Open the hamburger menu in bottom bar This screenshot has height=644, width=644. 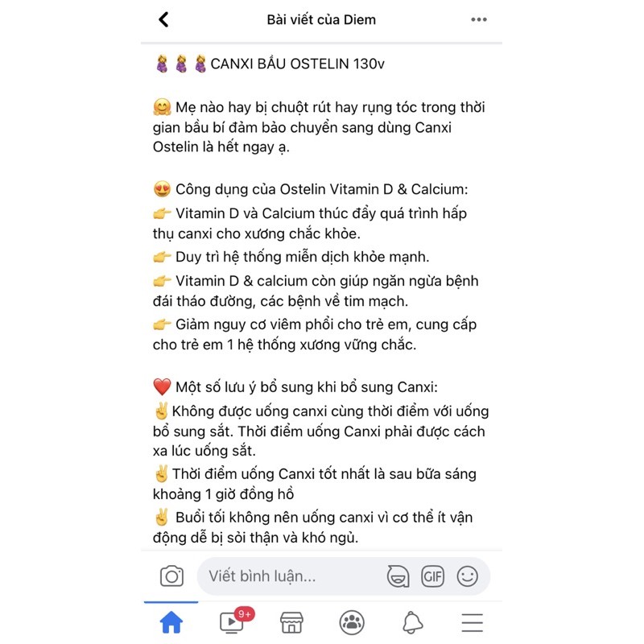coord(472,622)
